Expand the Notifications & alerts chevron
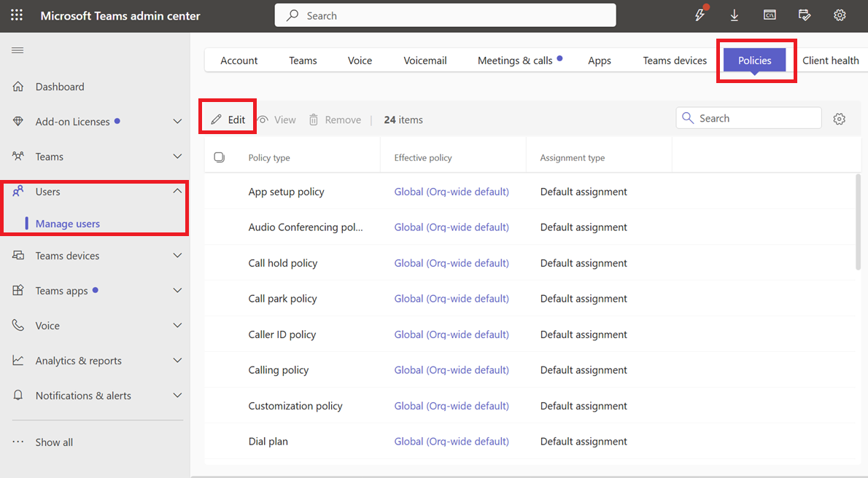 [177, 395]
